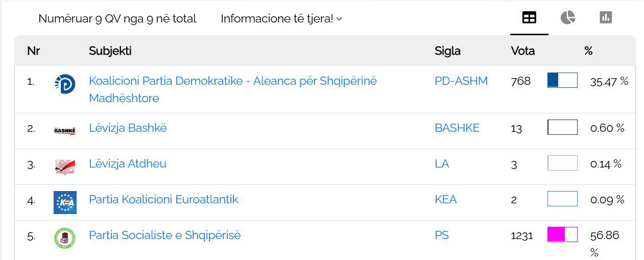Image resolution: width=644 pixels, height=260 pixels.
Task: Open the Lëvizja Bashkë link
Action: (128, 128)
